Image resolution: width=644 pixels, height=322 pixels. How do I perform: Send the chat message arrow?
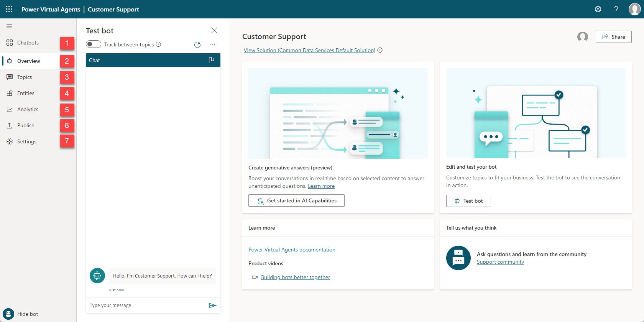[212, 306]
